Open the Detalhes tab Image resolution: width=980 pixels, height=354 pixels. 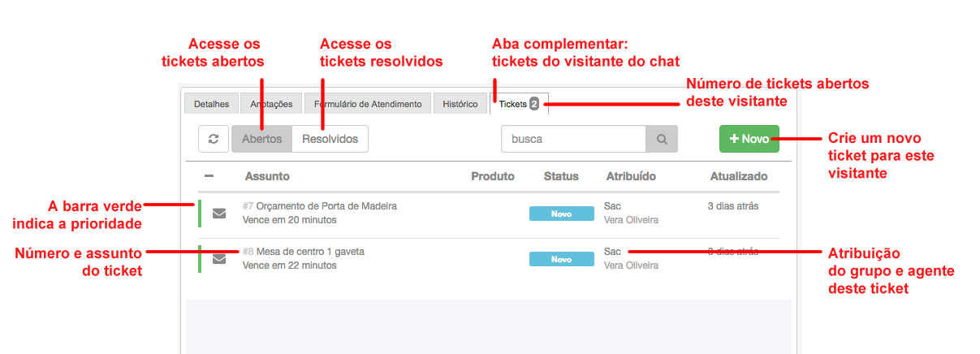211,104
